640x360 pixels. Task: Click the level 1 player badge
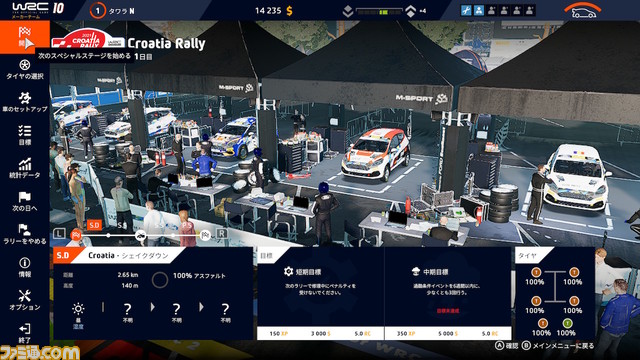(98, 11)
